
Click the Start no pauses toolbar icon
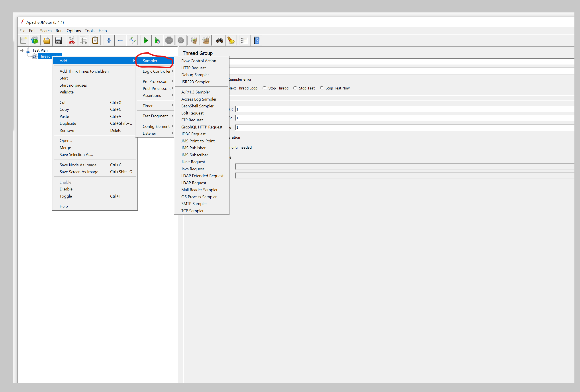[x=157, y=40]
